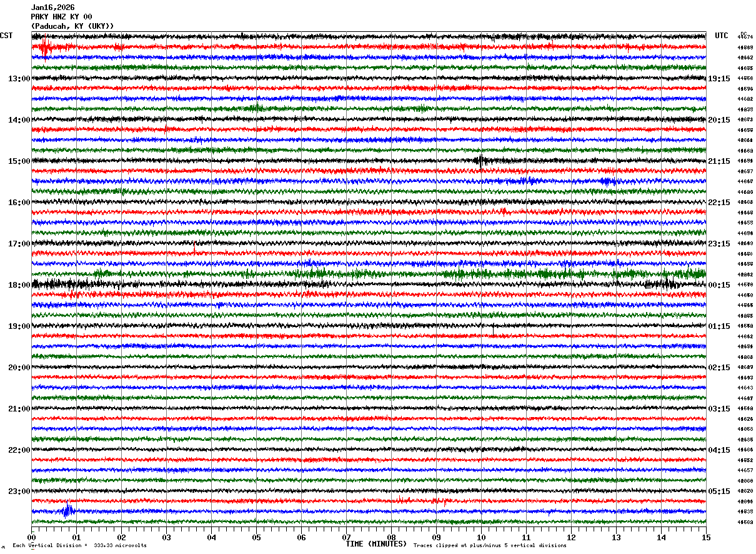Click the 03:15 UTC time label
This screenshot has height=554, width=756.
(719, 409)
